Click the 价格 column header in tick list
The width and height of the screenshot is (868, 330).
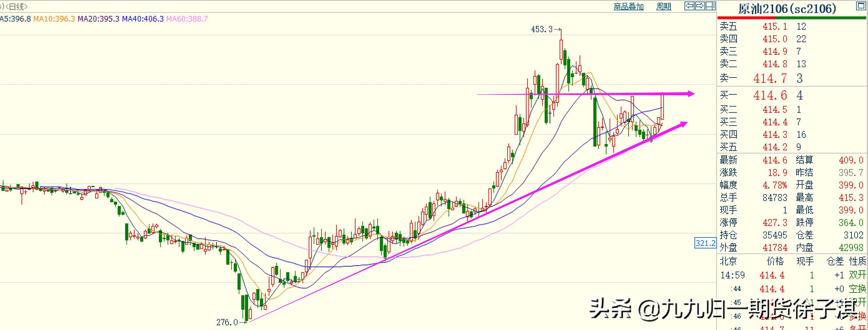(775, 261)
